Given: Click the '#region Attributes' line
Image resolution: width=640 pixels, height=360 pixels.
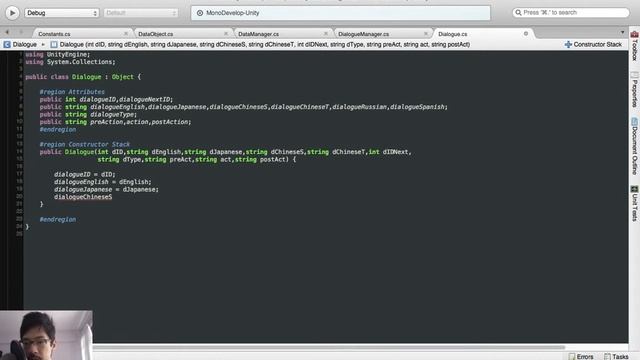Looking at the screenshot, I should click(x=72, y=92).
